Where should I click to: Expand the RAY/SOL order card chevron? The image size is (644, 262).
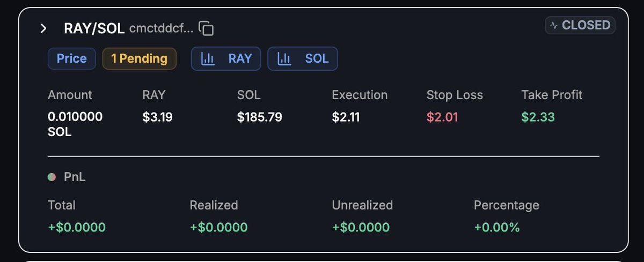pyautogui.click(x=44, y=28)
